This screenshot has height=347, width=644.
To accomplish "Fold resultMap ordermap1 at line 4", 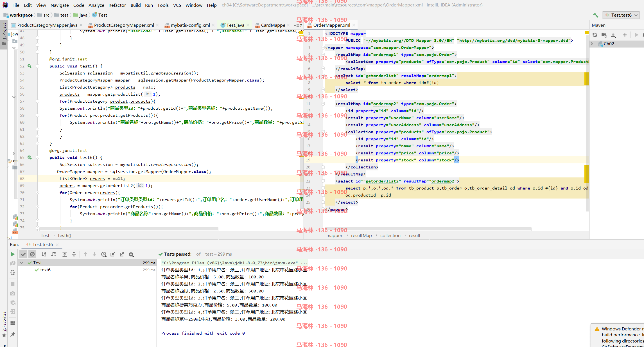I will [323, 55].
